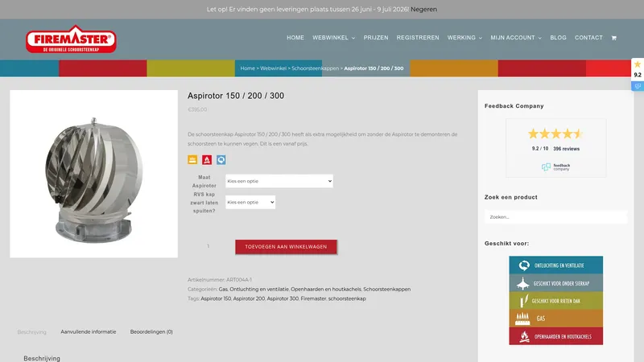Click the product title Aspirotor 150 / 200 / 300

pos(236,96)
